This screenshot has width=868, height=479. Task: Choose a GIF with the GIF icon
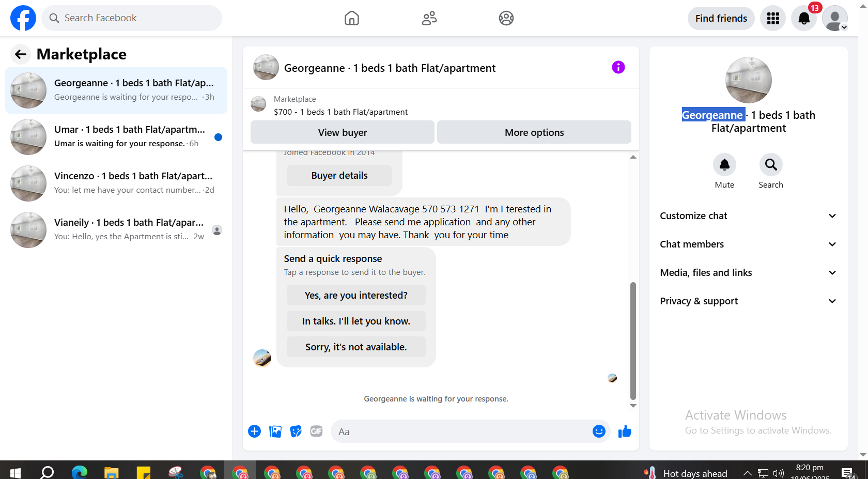[x=316, y=431]
